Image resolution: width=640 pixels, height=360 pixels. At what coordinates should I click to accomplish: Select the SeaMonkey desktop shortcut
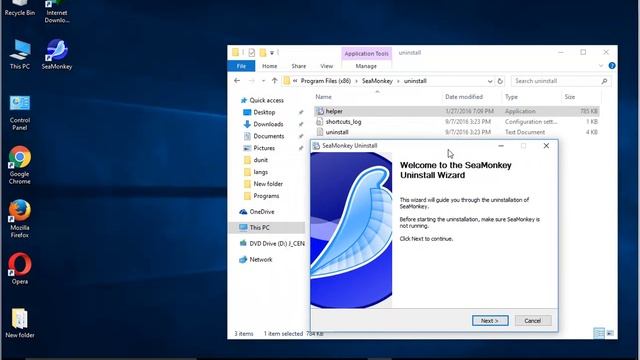pyautogui.click(x=57, y=54)
